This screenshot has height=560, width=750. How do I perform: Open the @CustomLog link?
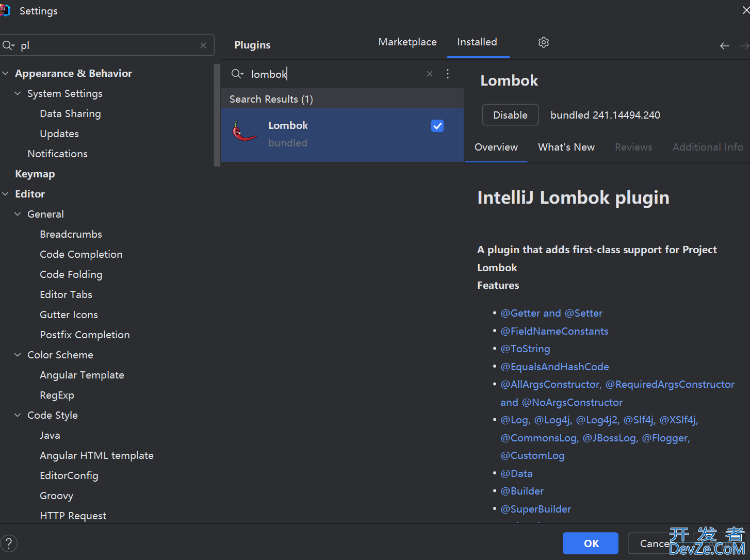pyautogui.click(x=532, y=456)
